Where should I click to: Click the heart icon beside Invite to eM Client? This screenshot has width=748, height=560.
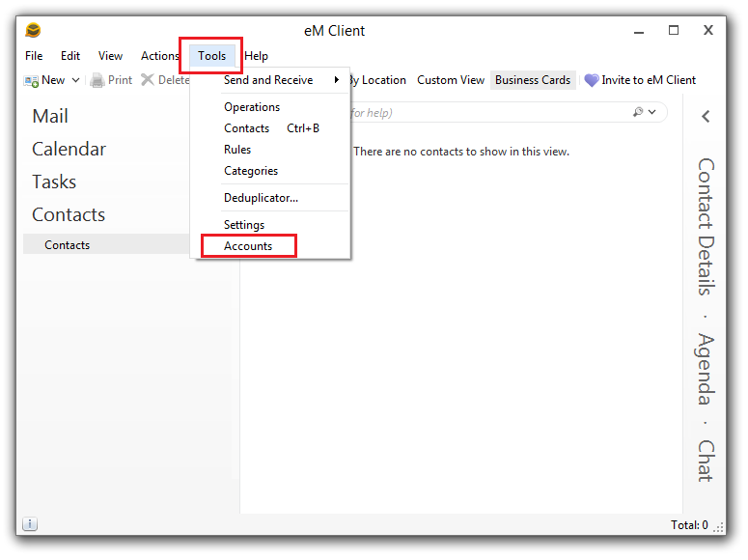(x=591, y=80)
